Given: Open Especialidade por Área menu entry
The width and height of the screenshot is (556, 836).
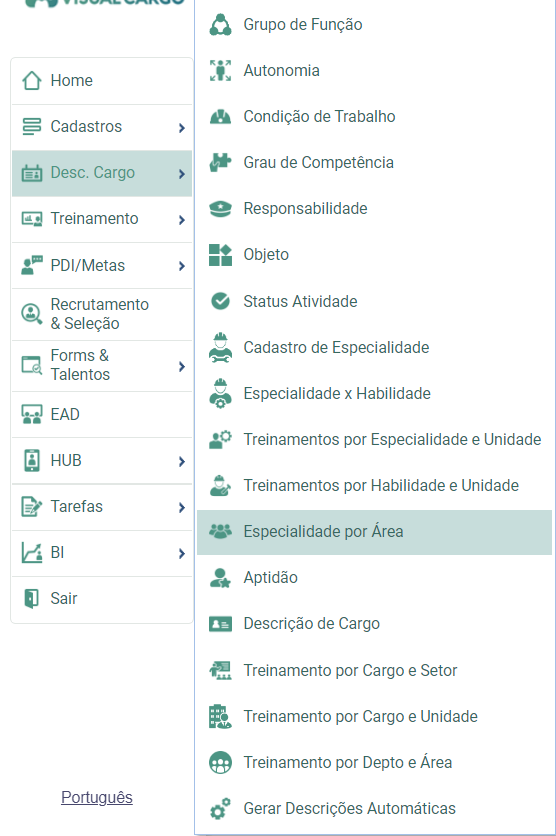Looking at the screenshot, I should pyautogui.click(x=374, y=532).
